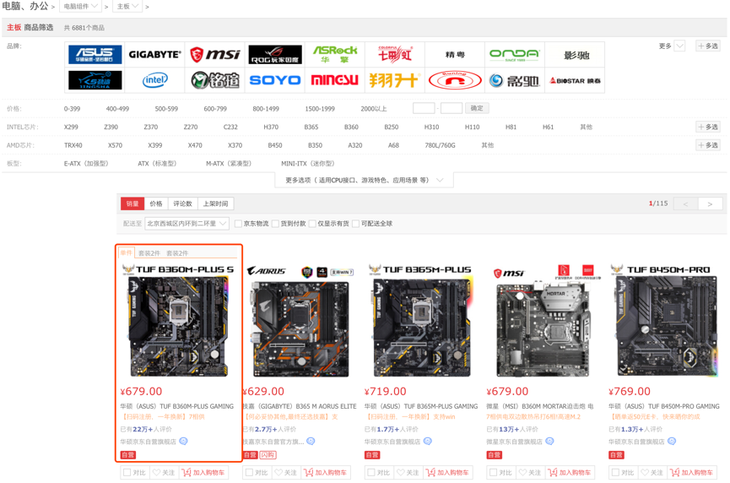Filter AMD chipset B450
Image resolution: width=730 pixels, height=483 pixels.
(x=275, y=145)
